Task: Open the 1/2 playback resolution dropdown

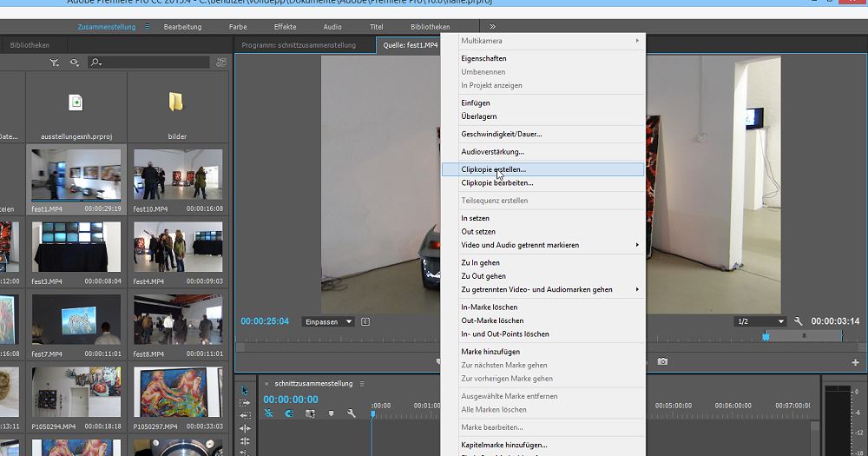Action: (760, 321)
